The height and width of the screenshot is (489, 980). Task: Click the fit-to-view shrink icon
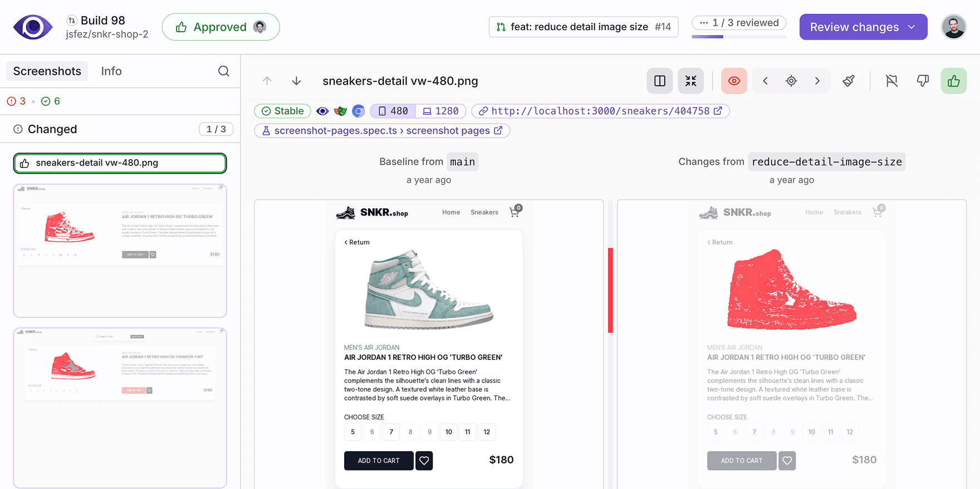tap(691, 81)
